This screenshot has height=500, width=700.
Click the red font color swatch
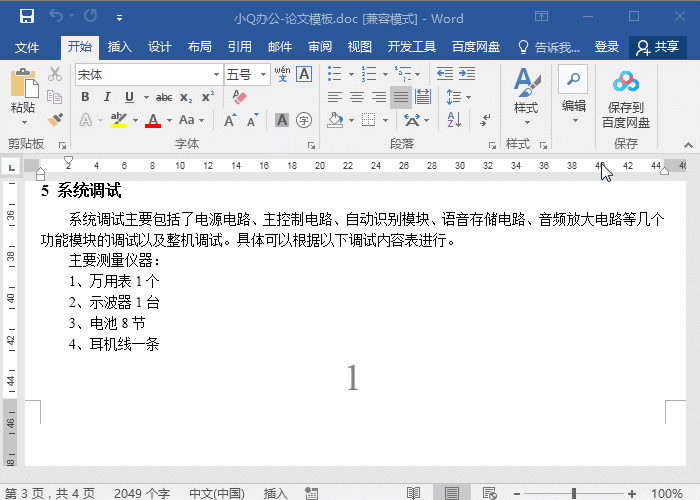click(153, 120)
